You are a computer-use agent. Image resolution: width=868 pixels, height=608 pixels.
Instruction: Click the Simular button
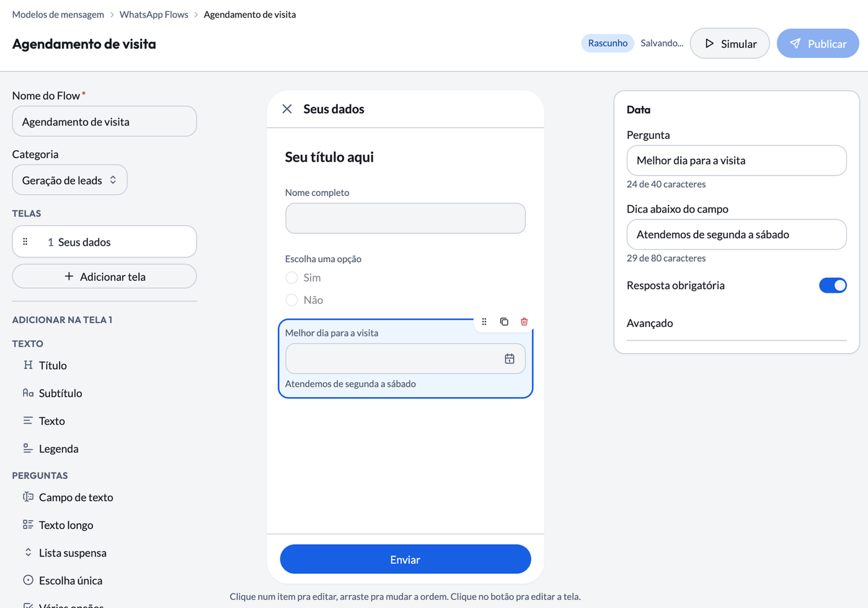click(x=730, y=43)
